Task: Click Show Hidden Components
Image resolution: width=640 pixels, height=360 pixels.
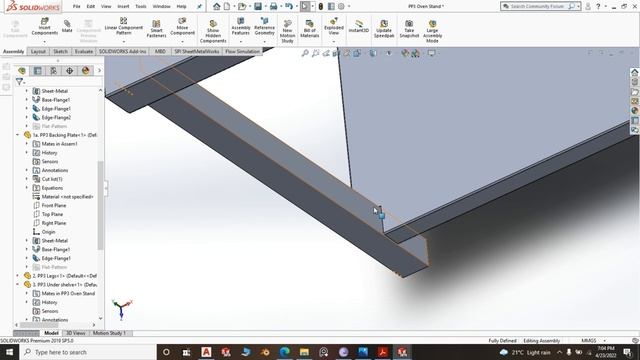Action: pyautogui.click(x=213, y=31)
